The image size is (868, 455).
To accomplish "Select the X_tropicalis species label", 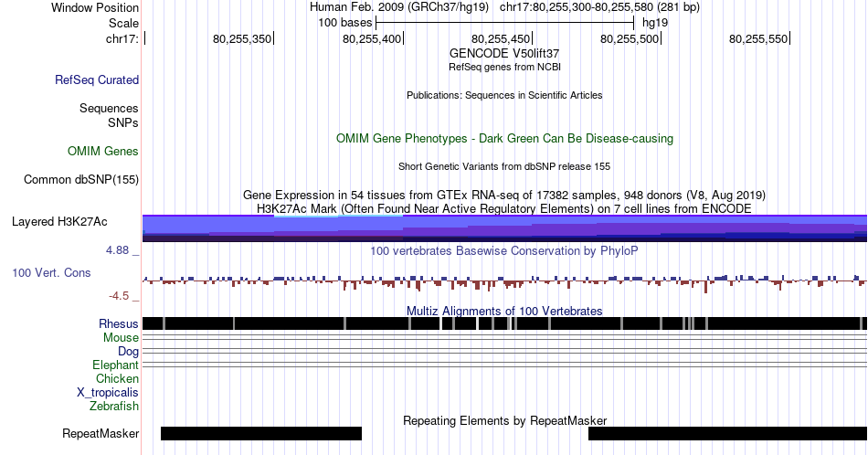I will tap(108, 393).
